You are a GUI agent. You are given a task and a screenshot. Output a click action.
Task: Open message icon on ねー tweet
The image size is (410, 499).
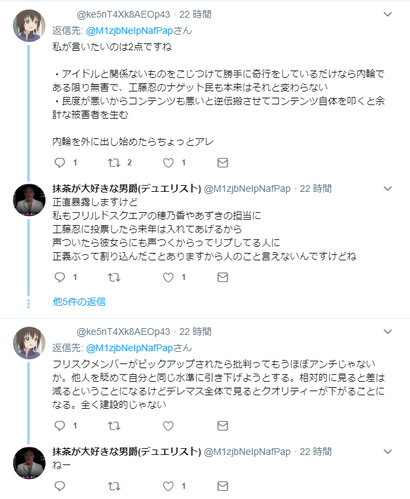click(223, 486)
